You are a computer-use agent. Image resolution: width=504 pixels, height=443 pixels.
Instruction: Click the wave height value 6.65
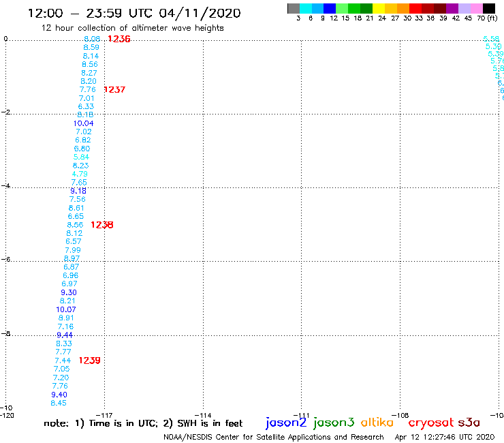(76, 216)
